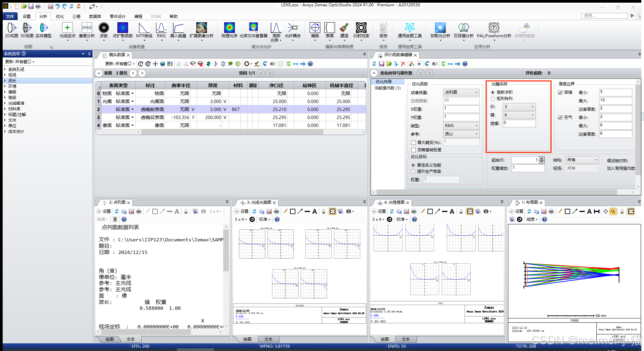The image size is (644, 351).
Task: Open the 环 rings dropdown
Action: [x=519, y=107]
